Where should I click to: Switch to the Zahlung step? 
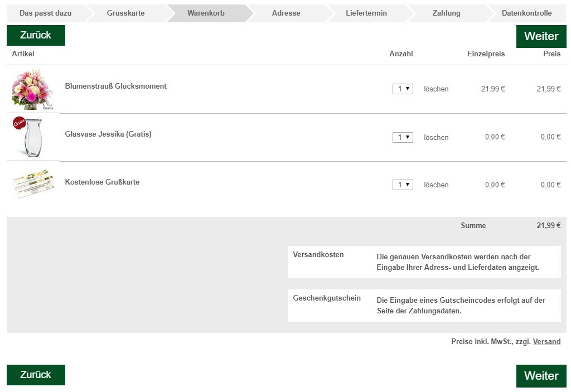pyautogui.click(x=447, y=13)
